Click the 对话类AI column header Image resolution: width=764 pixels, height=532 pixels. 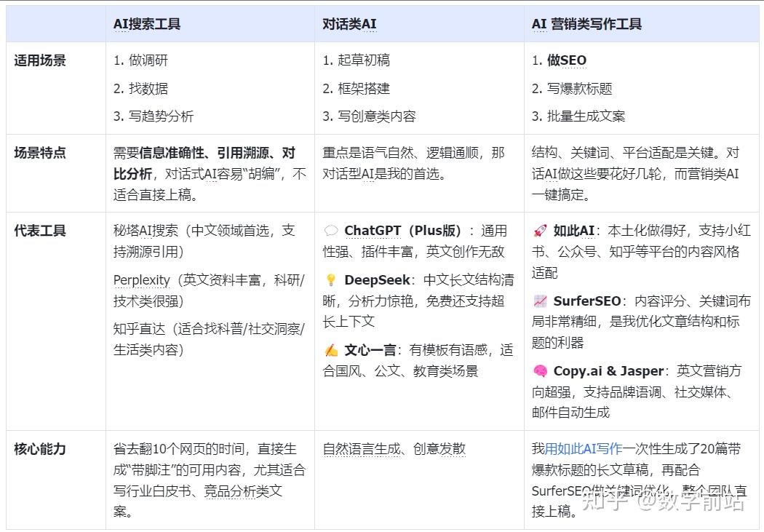[349, 24]
